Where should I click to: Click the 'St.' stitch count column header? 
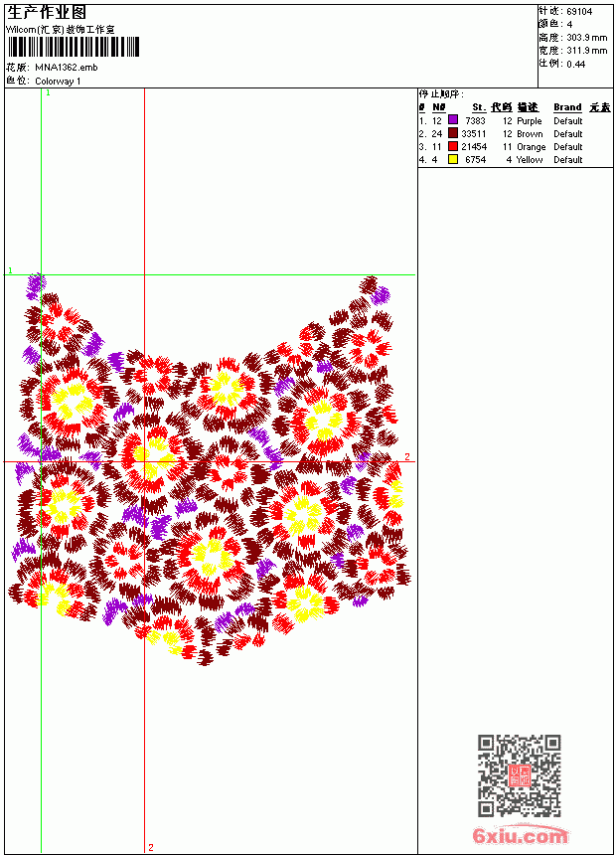[x=479, y=107]
